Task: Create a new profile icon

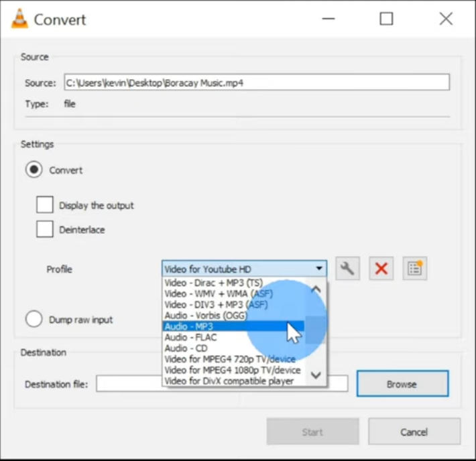Action: pyautogui.click(x=415, y=268)
